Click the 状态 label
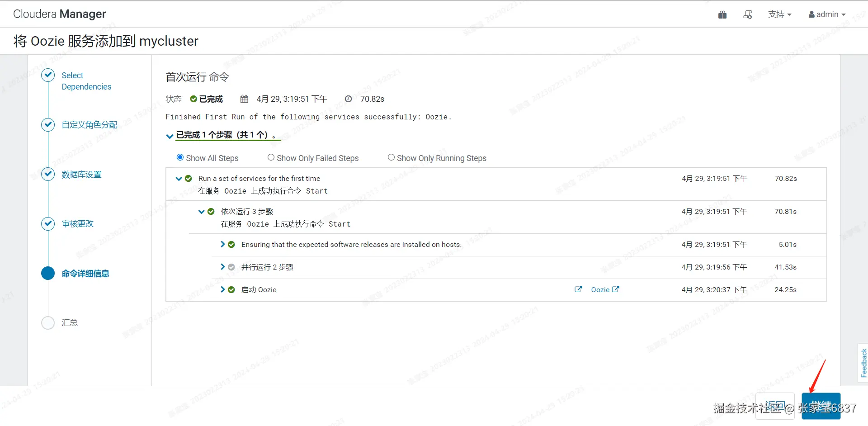Viewport: 868px width, 426px height. (x=174, y=99)
